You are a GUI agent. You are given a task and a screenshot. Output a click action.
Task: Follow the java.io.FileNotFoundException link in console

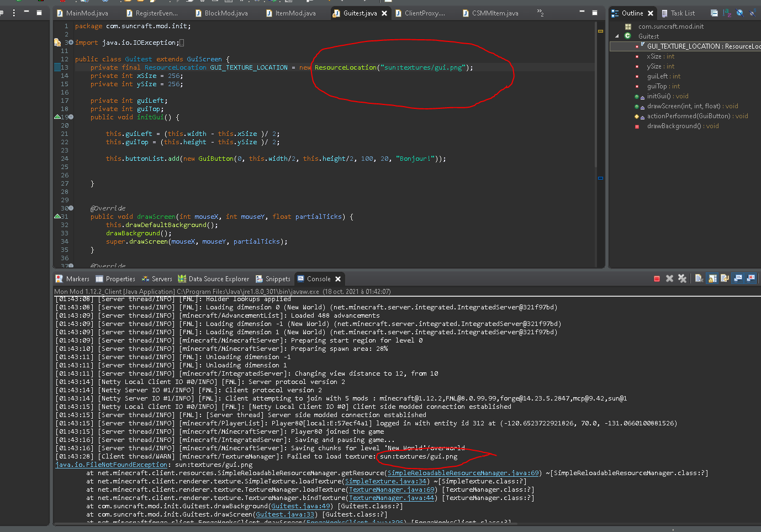click(x=111, y=465)
